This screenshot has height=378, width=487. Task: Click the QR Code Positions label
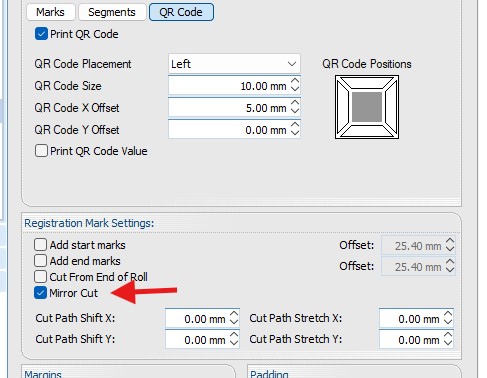click(367, 64)
